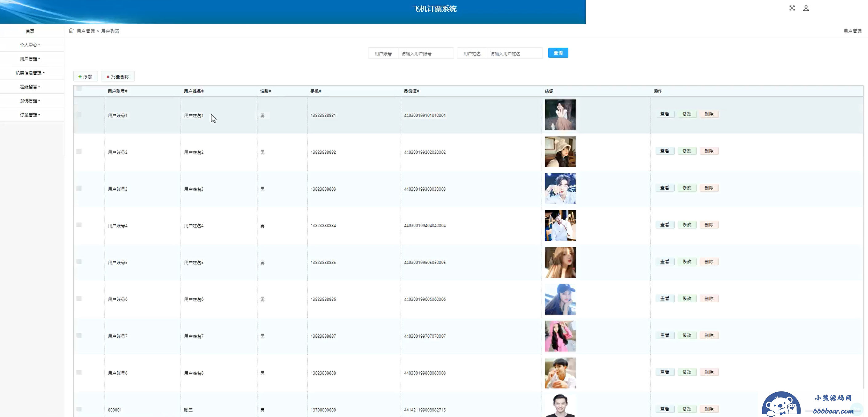Open avatar thumbnail of 用户账号4
Image resolution: width=868 pixels, height=417 pixels.
point(560,226)
